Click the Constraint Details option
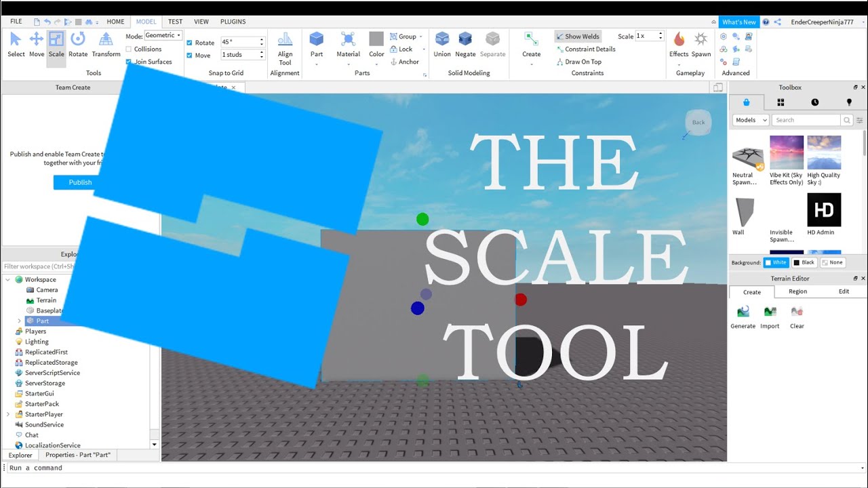 point(586,49)
